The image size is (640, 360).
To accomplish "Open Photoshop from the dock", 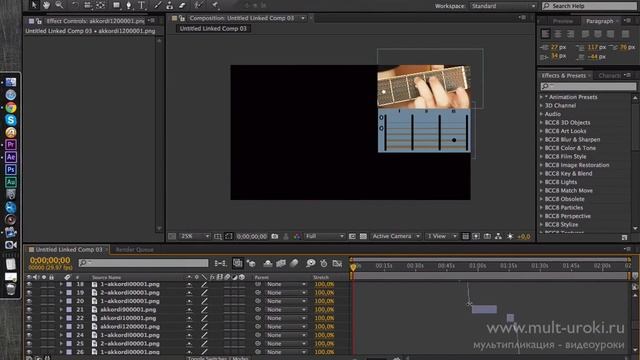I will click(11, 169).
